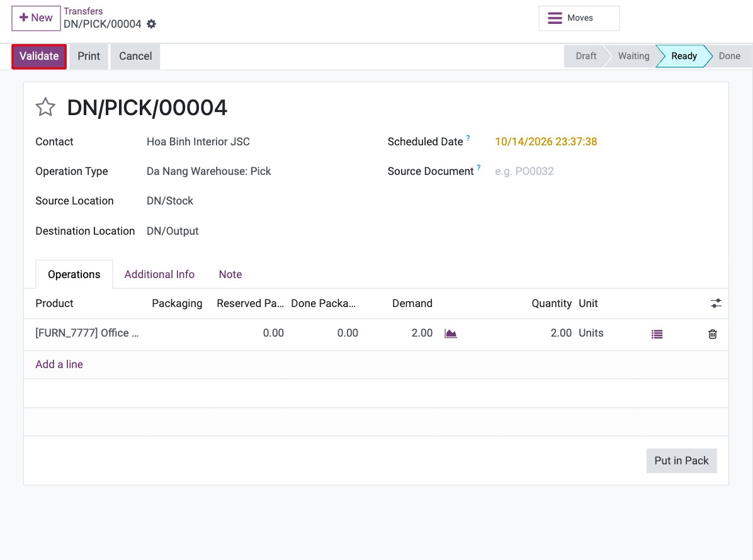Click Done Packaging column header
Image resolution: width=753 pixels, height=560 pixels.
pyautogui.click(x=323, y=303)
